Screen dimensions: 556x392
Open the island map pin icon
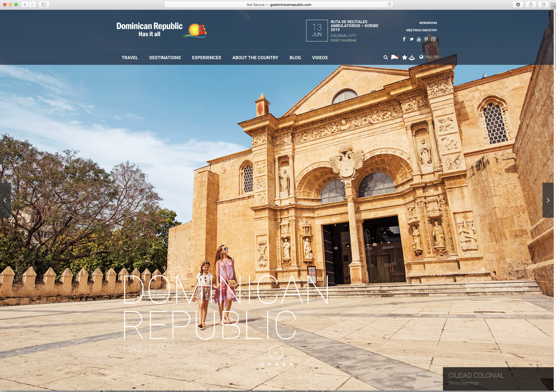[x=395, y=57]
